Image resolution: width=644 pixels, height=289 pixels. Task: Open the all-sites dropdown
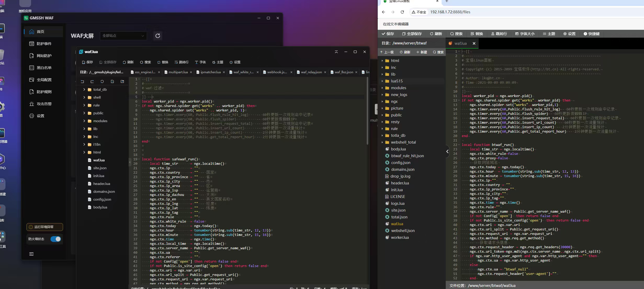[x=123, y=36]
